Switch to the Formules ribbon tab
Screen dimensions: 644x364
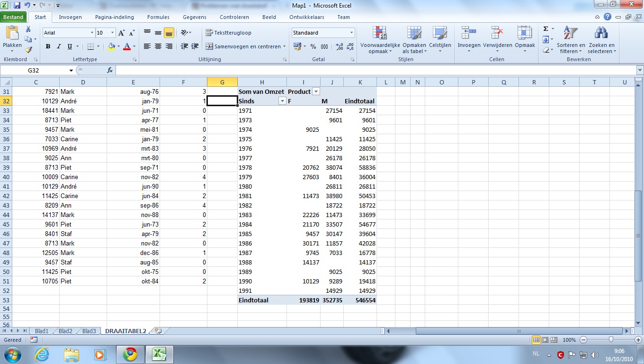[x=158, y=17]
